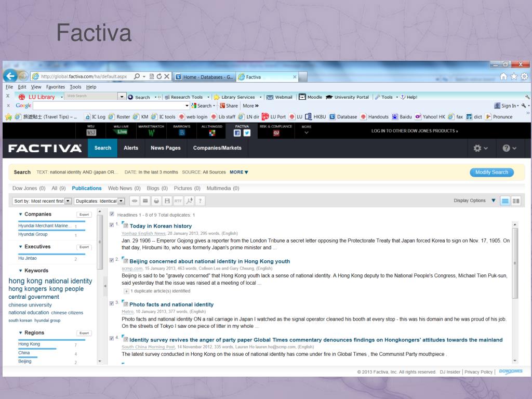Open the Barron's product icon

point(182,132)
